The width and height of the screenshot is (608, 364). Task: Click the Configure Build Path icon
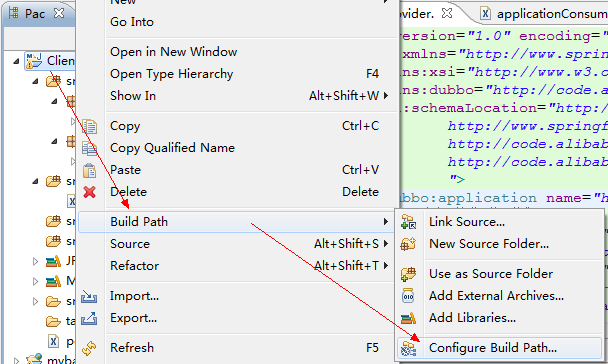tap(408, 348)
